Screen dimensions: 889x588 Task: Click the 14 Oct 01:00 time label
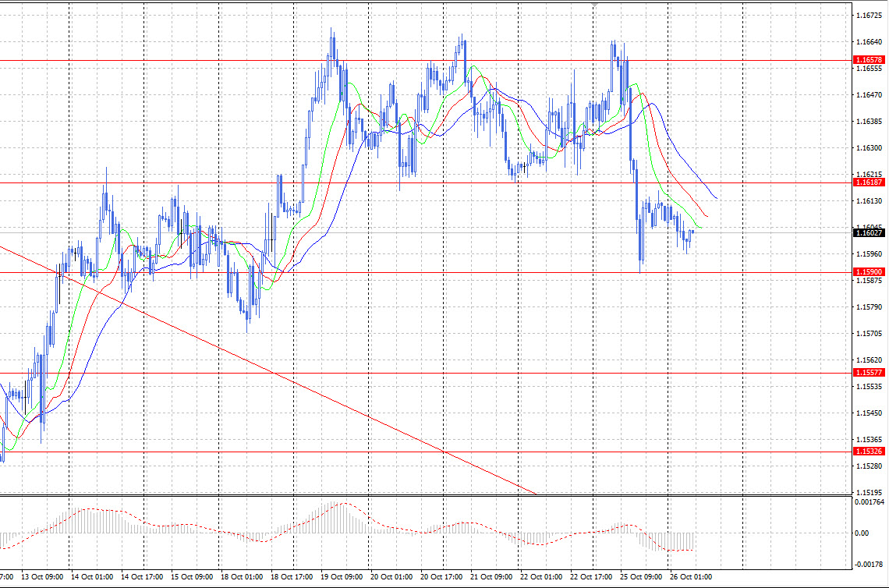[x=92, y=576]
